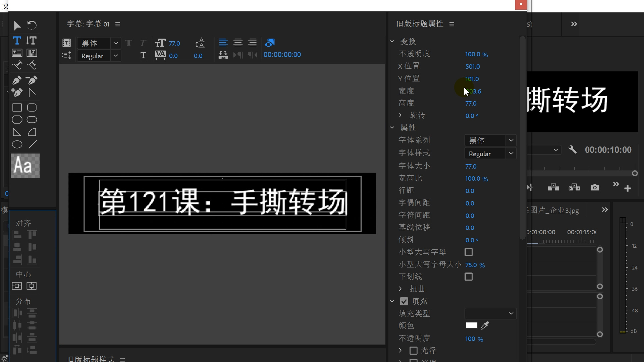Align text left in title toolbar
Image resolution: width=644 pixels, height=362 pixels.
pos(223,43)
